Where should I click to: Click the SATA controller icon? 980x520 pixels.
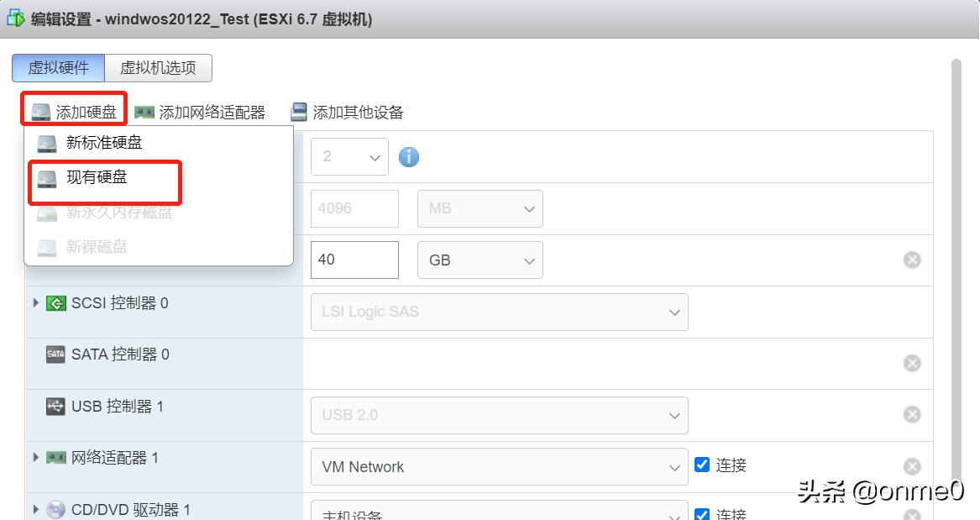55,355
